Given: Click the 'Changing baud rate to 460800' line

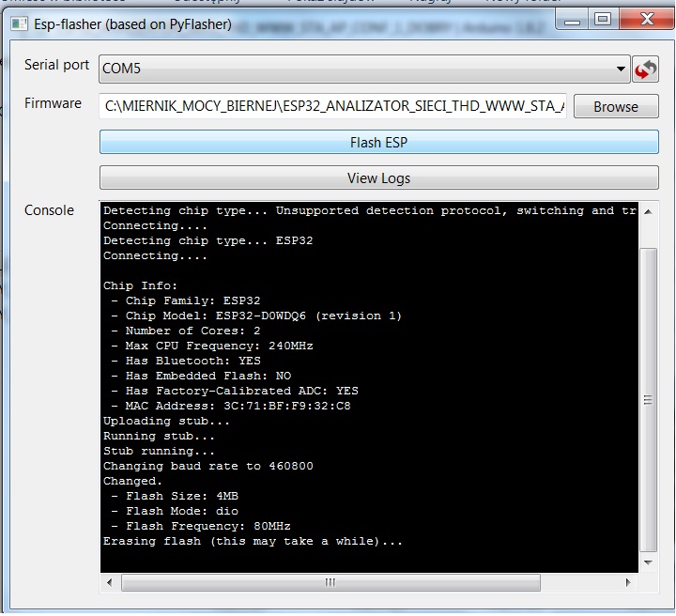Looking at the screenshot, I should [208, 467].
